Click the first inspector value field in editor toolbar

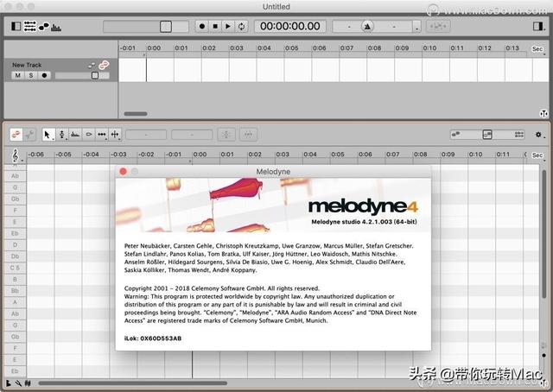(x=146, y=135)
